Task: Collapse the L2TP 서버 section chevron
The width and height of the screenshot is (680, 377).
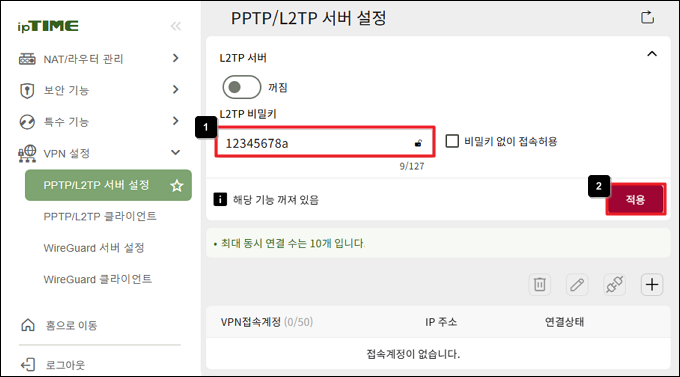Action: coord(652,54)
